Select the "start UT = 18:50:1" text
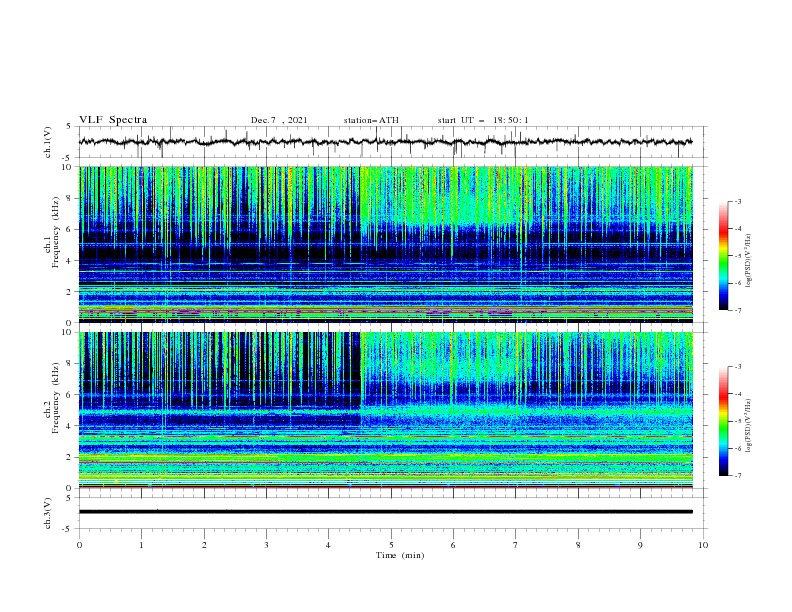 (483, 120)
